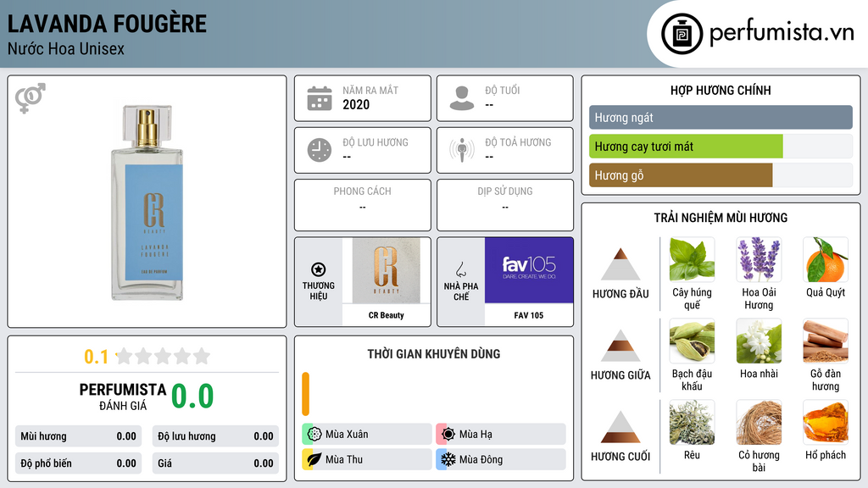Select the Mùa Hạ season label

point(476,435)
